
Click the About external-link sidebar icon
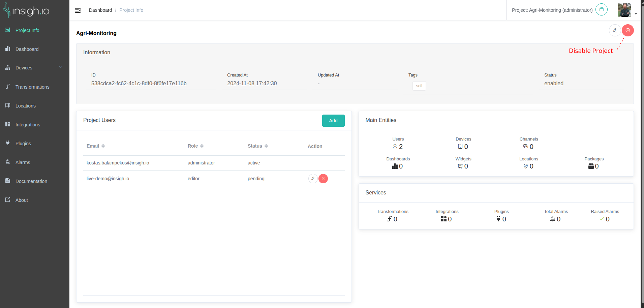8,199
